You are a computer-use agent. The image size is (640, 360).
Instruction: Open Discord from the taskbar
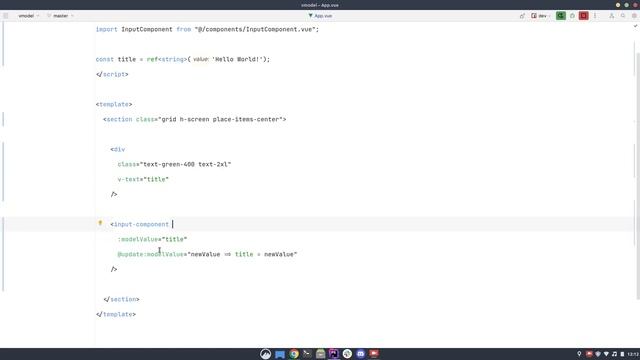coord(360,354)
